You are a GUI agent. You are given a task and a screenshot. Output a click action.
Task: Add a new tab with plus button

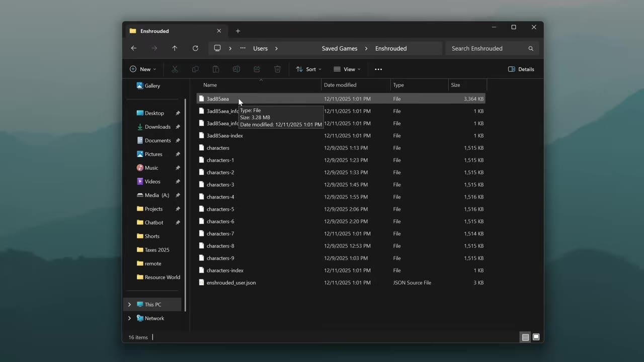238,31
